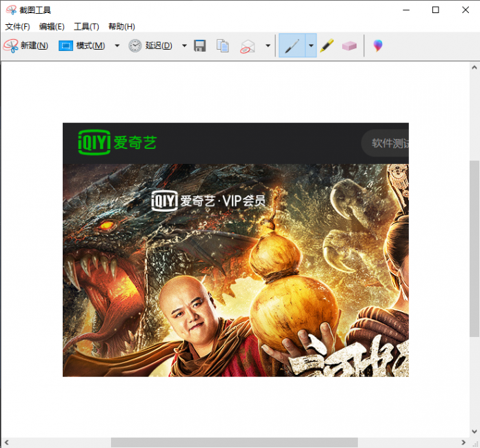Edit with Paint 3D icon
The height and width of the screenshot is (448, 480).
tap(378, 45)
